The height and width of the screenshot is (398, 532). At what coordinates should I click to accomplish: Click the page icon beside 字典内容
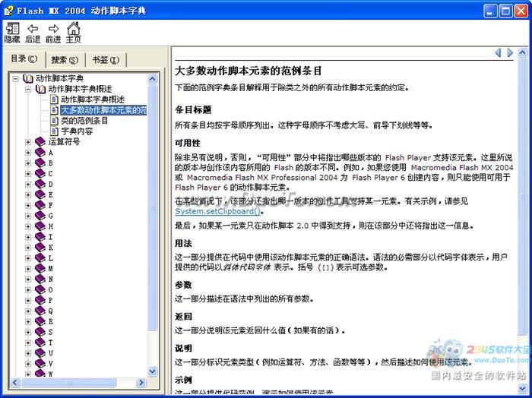pyautogui.click(x=54, y=131)
